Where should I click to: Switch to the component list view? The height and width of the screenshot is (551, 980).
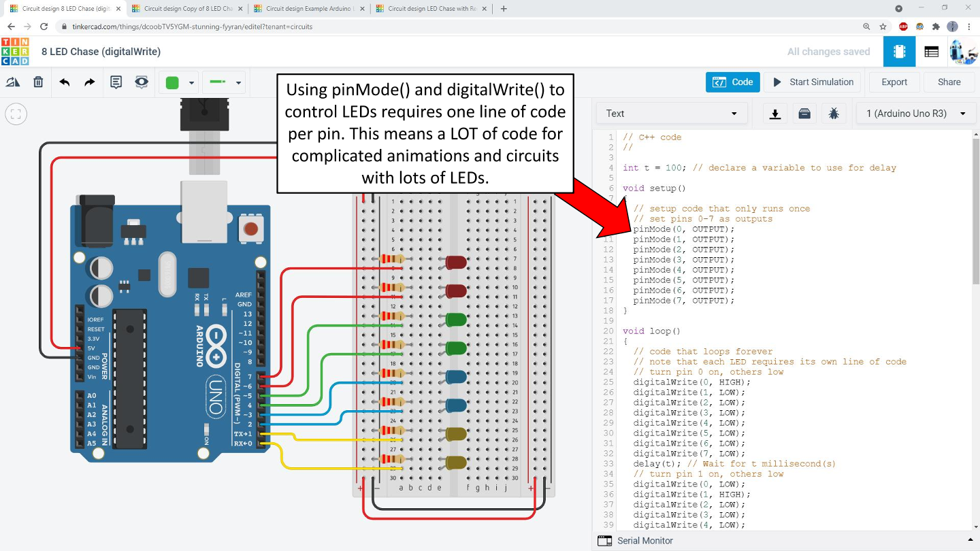932,52
